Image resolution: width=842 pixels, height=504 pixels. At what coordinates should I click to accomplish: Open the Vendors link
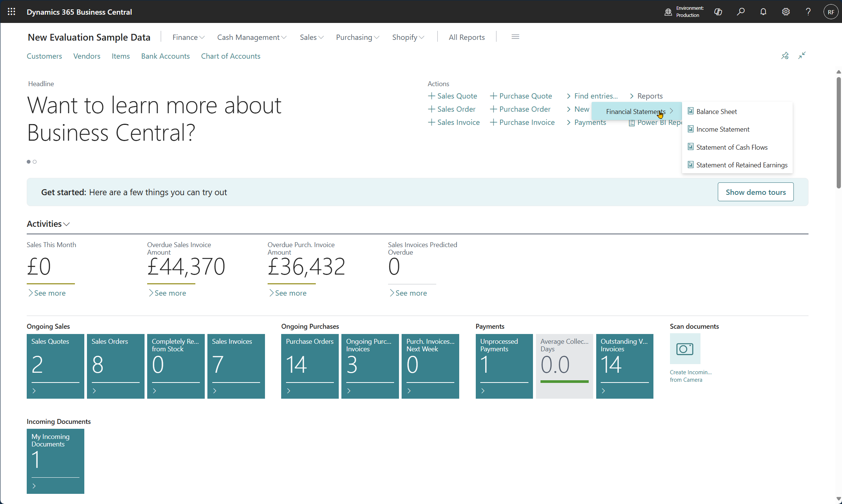pyautogui.click(x=87, y=56)
